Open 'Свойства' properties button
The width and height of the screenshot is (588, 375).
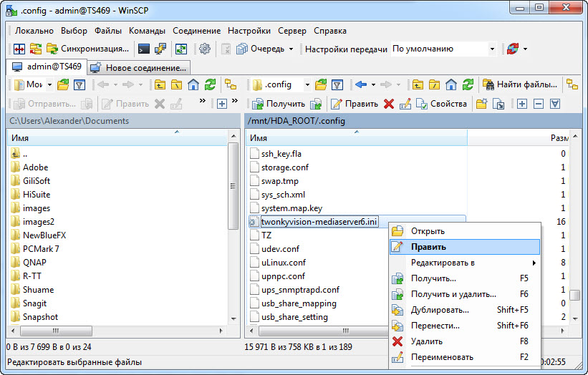[x=442, y=104]
